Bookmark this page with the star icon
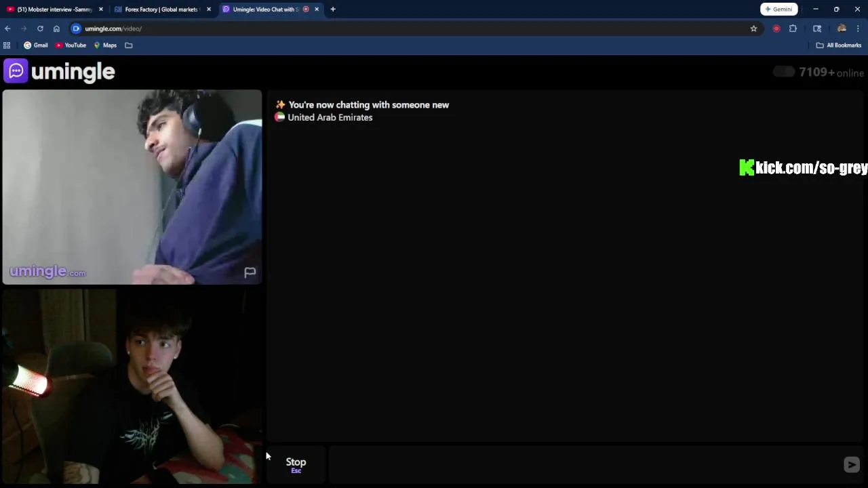The height and width of the screenshot is (488, 868). click(x=753, y=28)
